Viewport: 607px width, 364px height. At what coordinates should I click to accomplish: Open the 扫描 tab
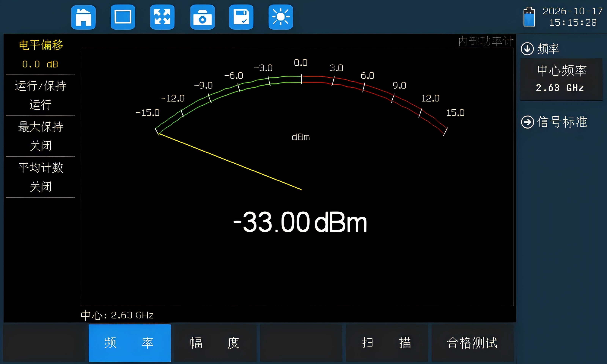[x=387, y=343]
